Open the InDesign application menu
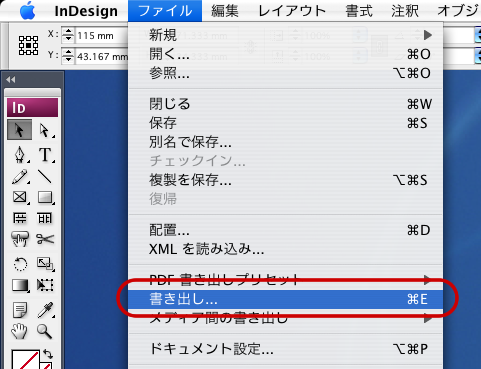This screenshot has width=481, height=369. [x=86, y=11]
